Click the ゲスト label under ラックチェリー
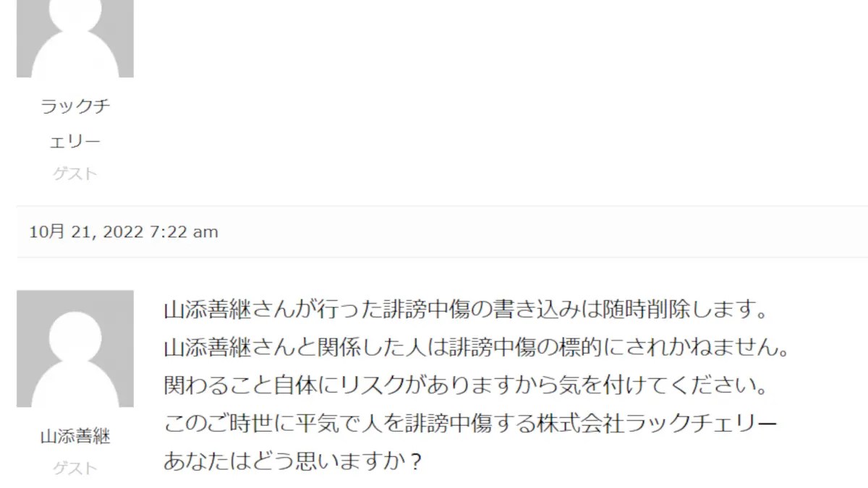Image resolution: width=868 pixels, height=488 pixels. (75, 174)
